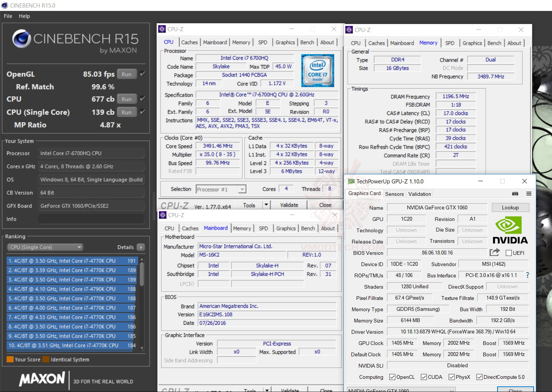Close the CPU-Z window showing Memory timings
The width and height of the screenshot is (552, 392).
[521, 30]
